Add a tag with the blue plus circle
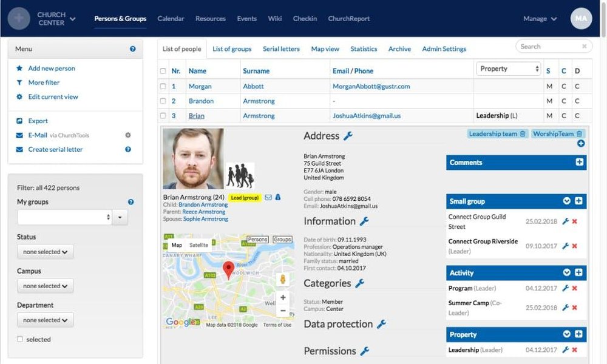 point(581,144)
